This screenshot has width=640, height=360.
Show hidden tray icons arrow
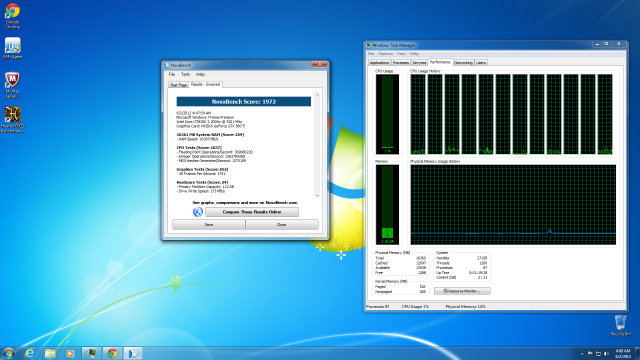[582, 353]
